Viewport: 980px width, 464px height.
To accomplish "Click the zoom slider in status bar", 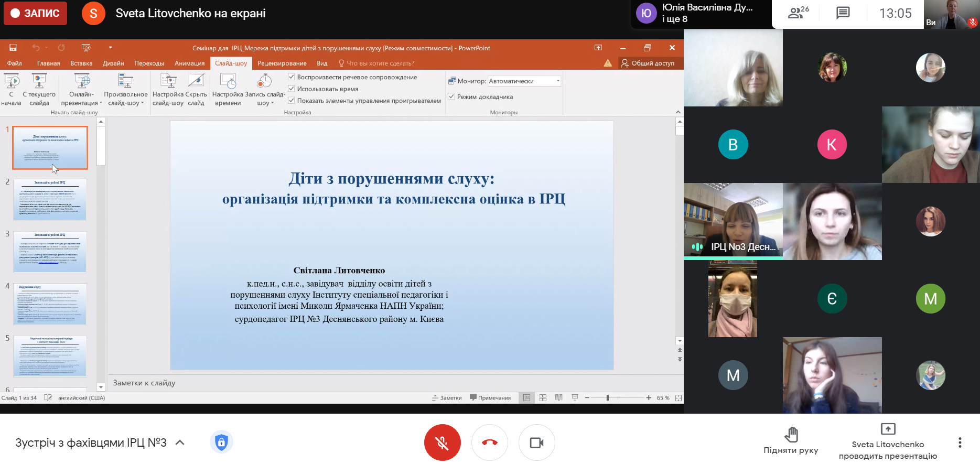I will click(608, 398).
